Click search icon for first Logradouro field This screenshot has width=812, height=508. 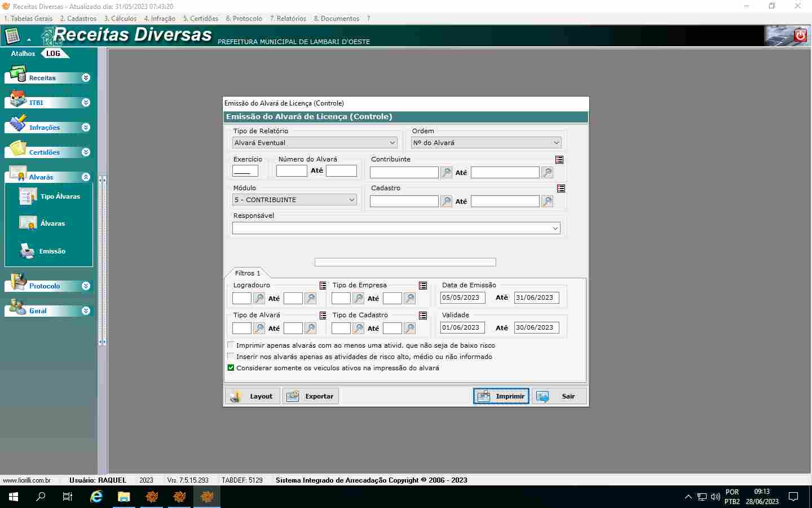259,298
